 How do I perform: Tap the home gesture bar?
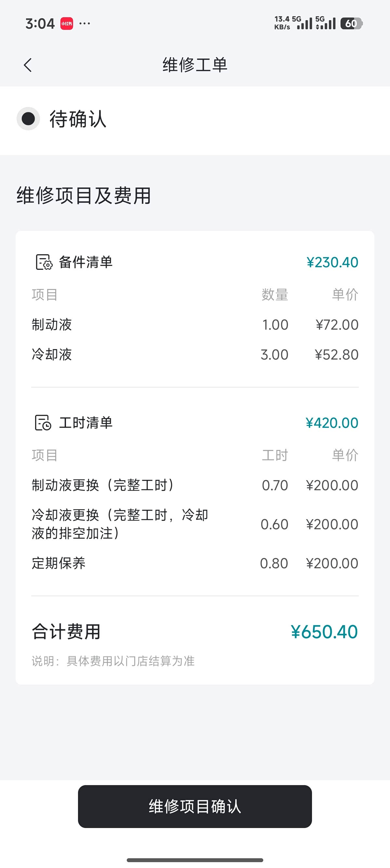[195, 860]
